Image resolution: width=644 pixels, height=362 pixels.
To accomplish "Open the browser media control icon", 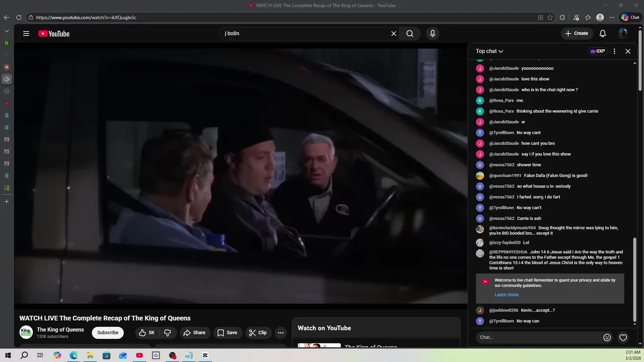I will [x=576, y=18].
